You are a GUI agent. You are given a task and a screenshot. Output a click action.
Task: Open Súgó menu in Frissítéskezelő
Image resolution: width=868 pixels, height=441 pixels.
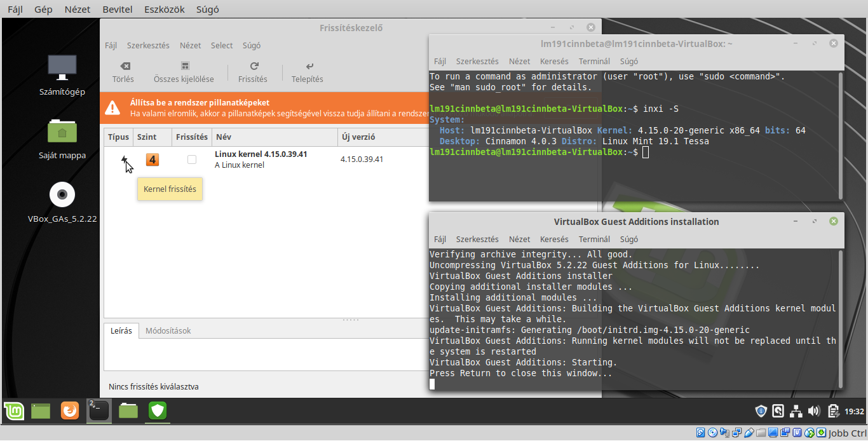251,46
